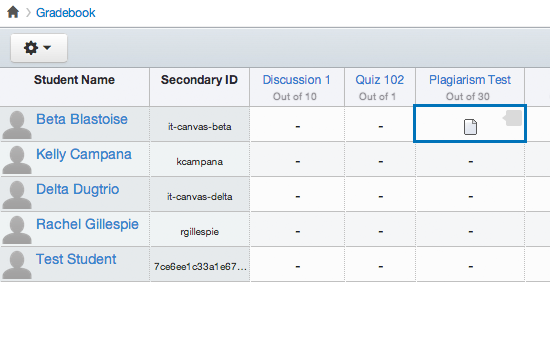Click the home icon in breadcrumb
Image resolution: width=550 pixels, height=360 pixels.
click(13, 12)
